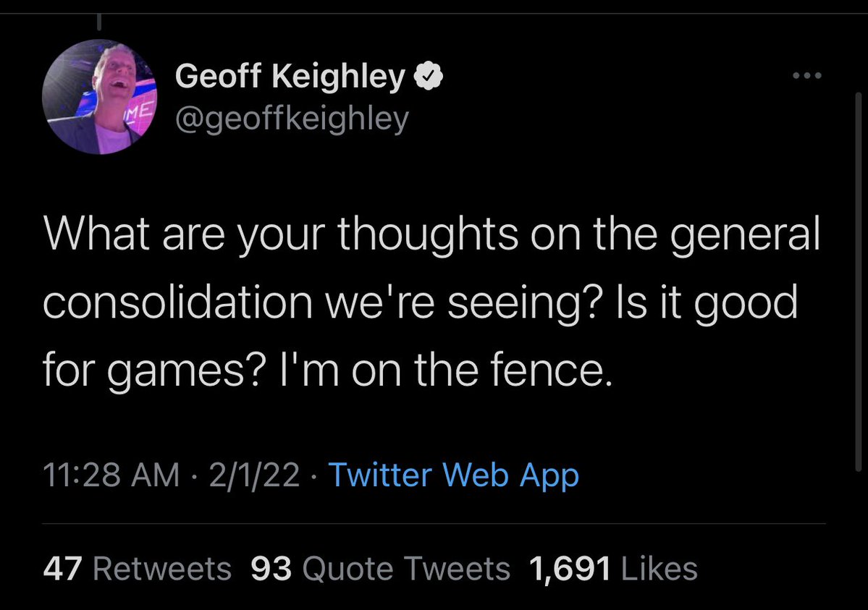Click the 1,691 like count number
Image resolution: width=868 pixels, height=610 pixels.
570,569
